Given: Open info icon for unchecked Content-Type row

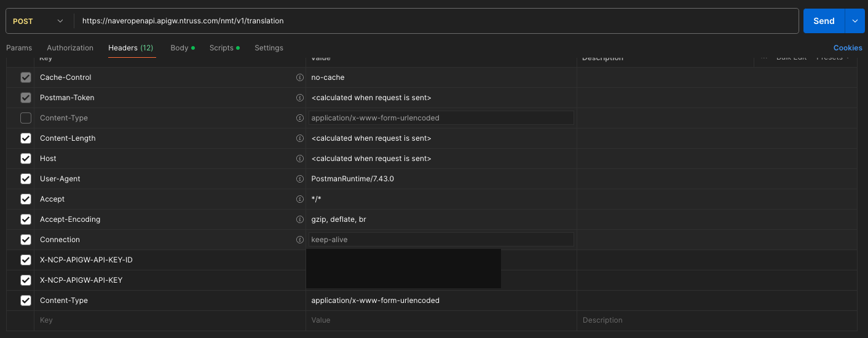Looking at the screenshot, I should point(300,118).
